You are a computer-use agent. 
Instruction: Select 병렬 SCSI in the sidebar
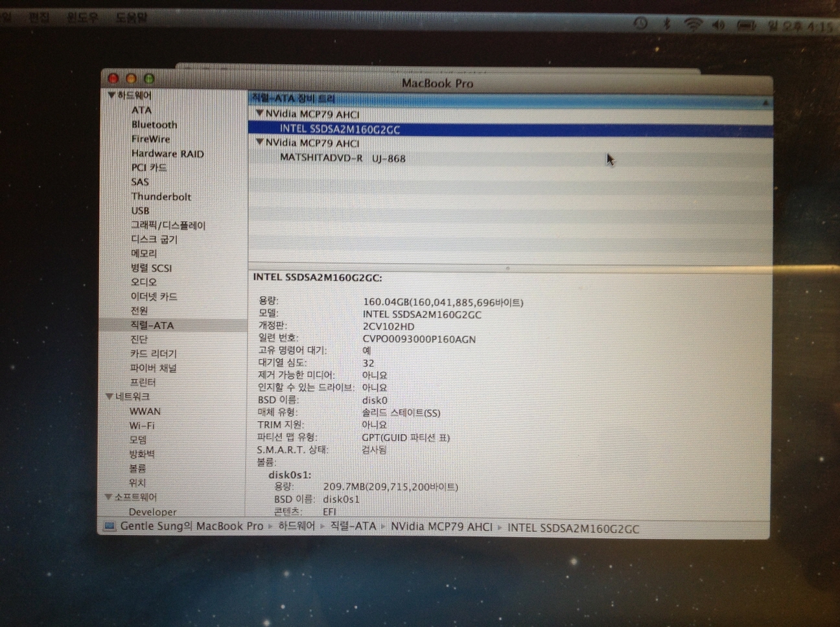(x=151, y=268)
